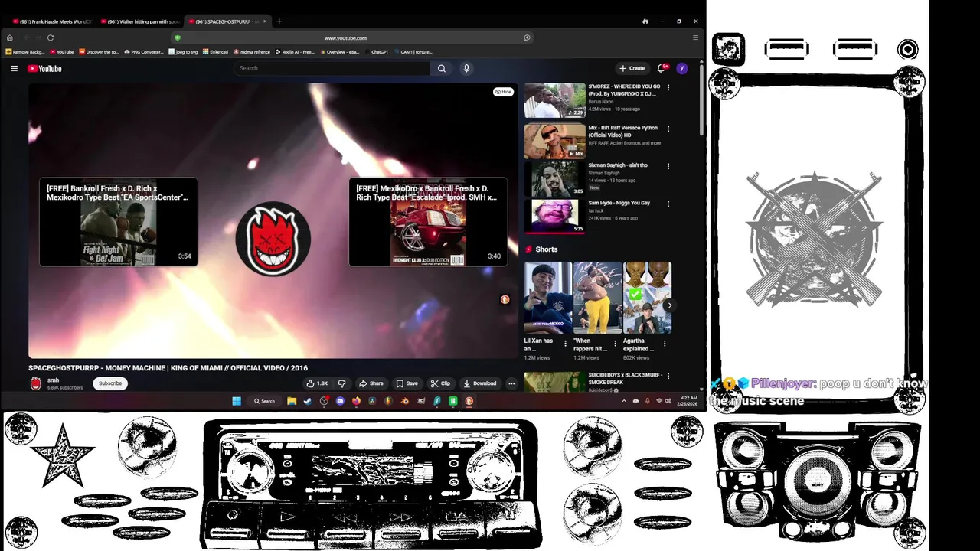Open the account avatar menu
This screenshot has width=980, height=551.
[x=681, y=68]
